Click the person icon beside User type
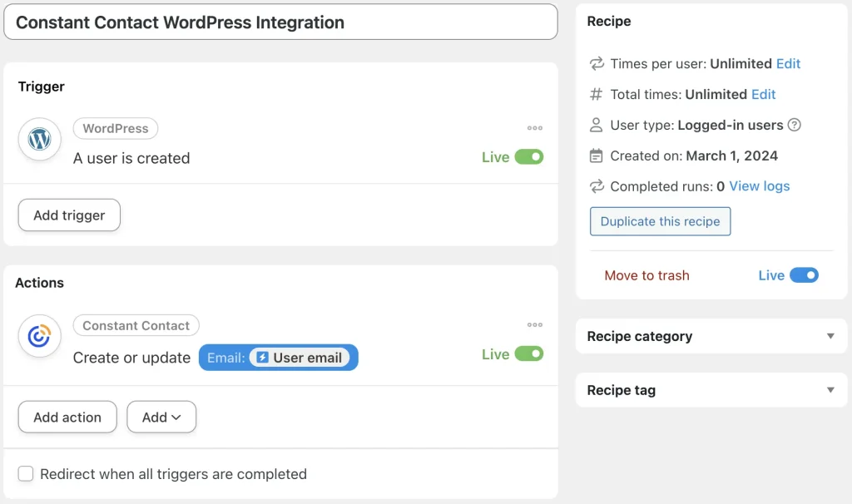This screenshot has width=852, height=504. 596,125
